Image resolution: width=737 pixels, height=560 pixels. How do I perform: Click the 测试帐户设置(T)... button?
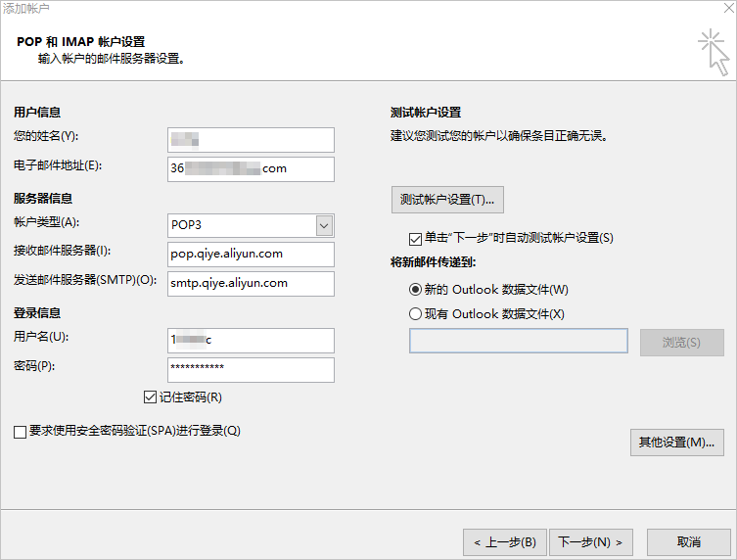click(447, 200)
